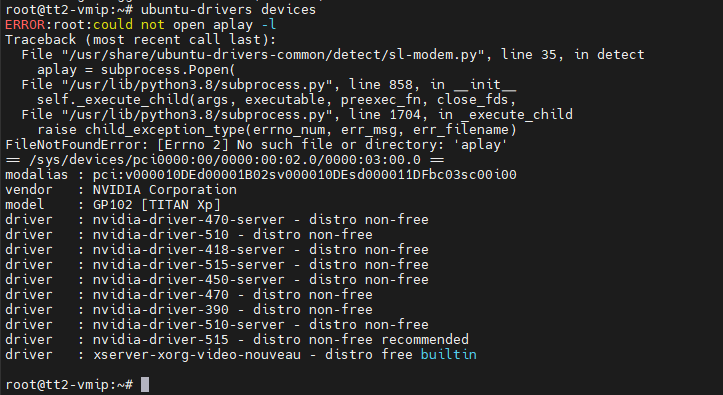Click 'nvidia-driver-390' driver entry
This screenshot has height=395, width=723.
tap(189, 309)
